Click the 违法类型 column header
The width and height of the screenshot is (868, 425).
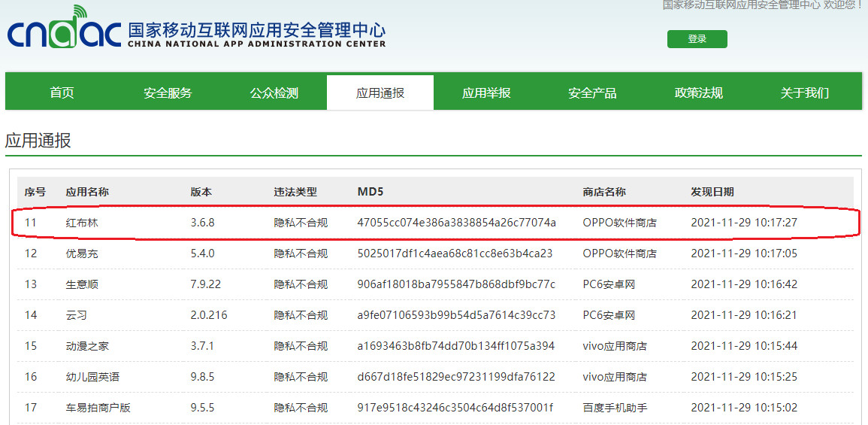295,192
